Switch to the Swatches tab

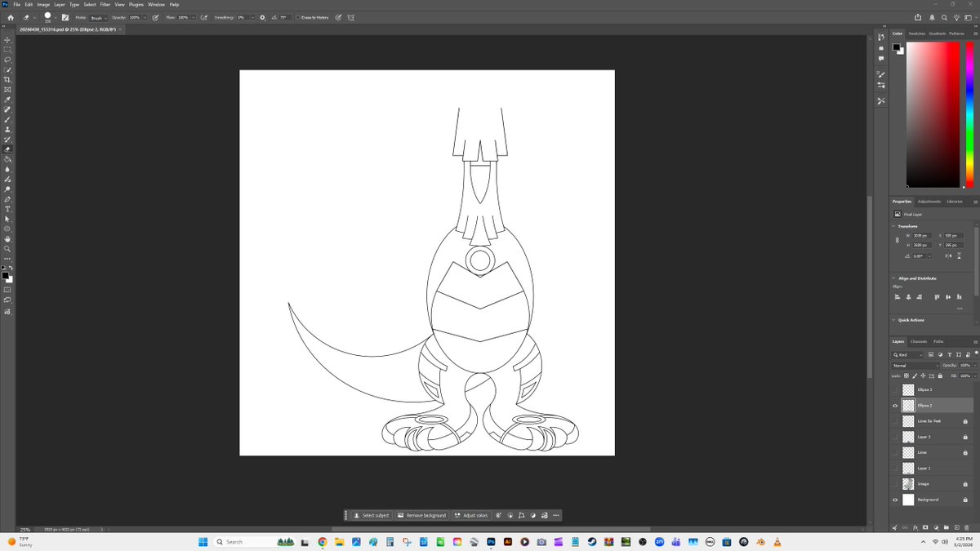tap(916, 33)
